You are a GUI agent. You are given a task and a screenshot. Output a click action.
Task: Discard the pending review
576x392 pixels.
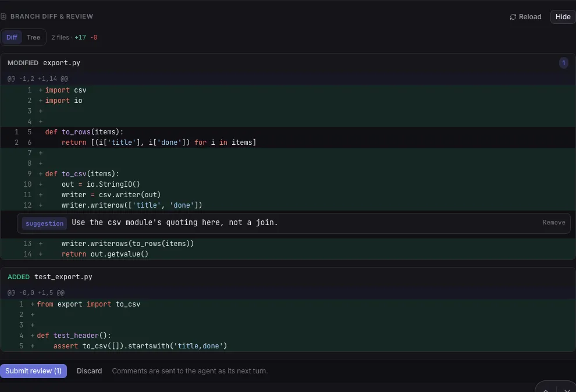click(x=89, y=371)
